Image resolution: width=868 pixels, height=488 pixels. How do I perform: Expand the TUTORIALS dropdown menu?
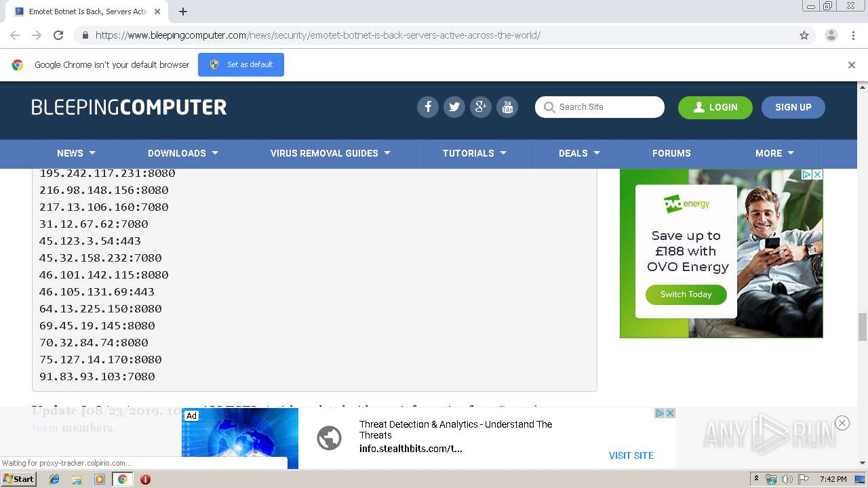point(475,153)
